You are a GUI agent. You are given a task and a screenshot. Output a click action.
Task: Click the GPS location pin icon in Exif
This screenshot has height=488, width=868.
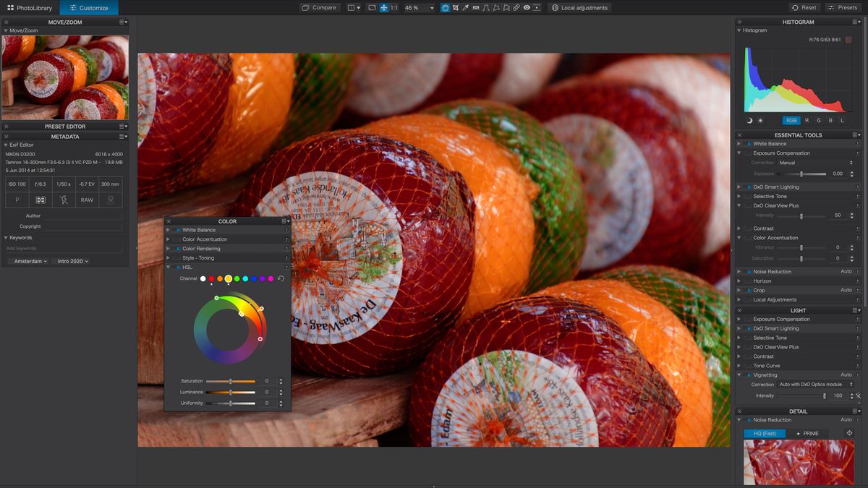[x=111, y=200]
